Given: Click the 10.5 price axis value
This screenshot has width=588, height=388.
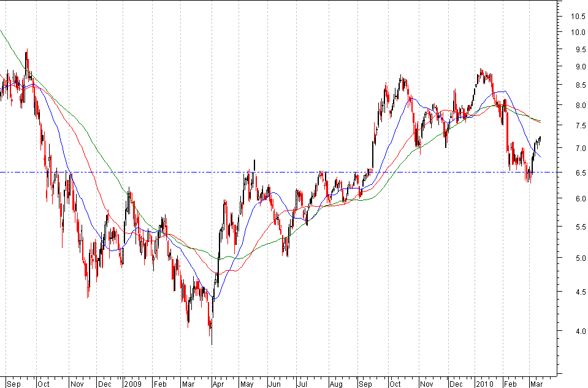Looking at the screenshot, I should (x=578, y=16).
